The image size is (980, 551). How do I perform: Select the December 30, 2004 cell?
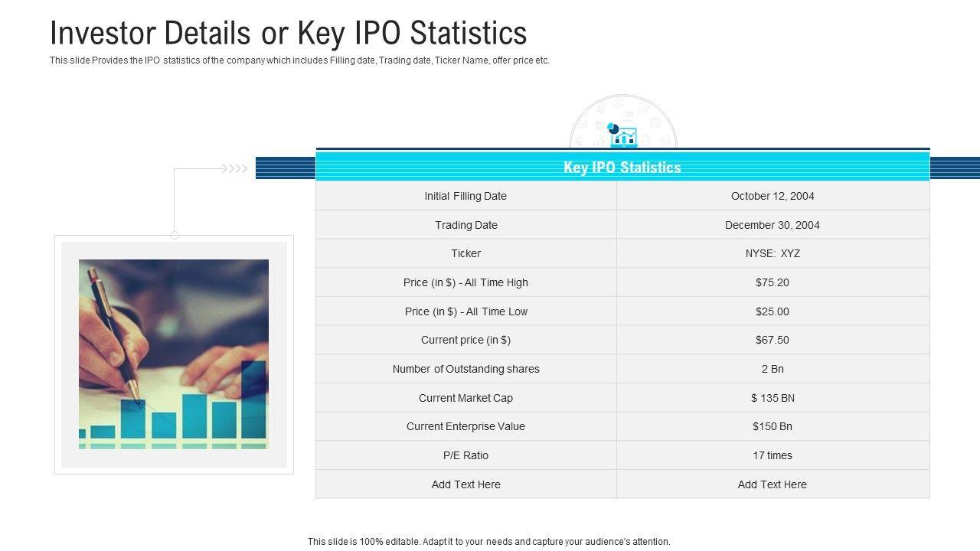point(772,225)
